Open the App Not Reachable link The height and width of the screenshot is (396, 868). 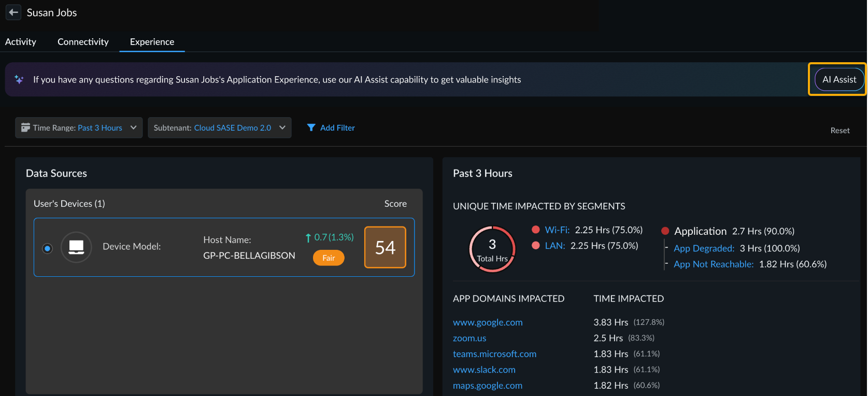(713, 264)
